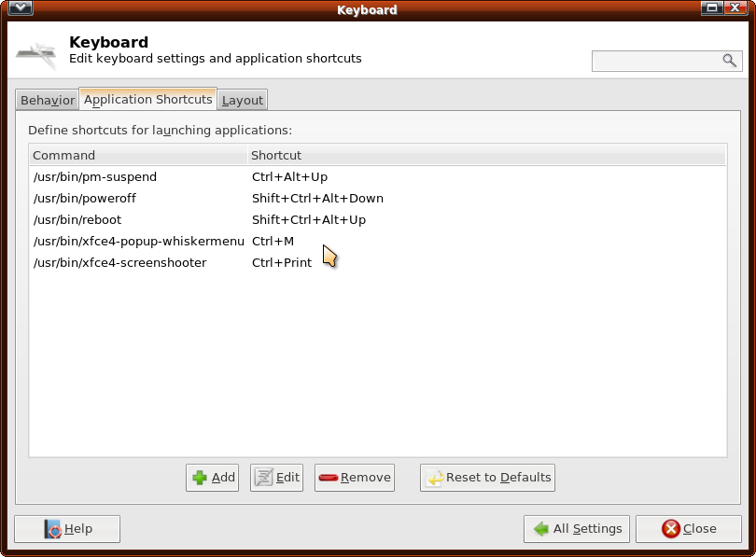The height and width of the screenshot is (557, 756).
Task: Select the /usr/bin/reboot shortcut entry
Action: tap(77, 220)
